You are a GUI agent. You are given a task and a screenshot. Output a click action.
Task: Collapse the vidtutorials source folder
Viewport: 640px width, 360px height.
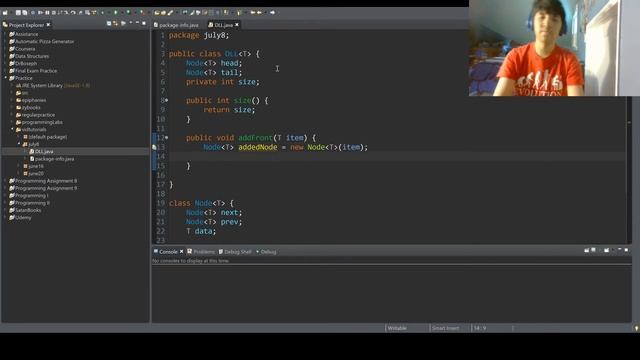click(12, 129)
